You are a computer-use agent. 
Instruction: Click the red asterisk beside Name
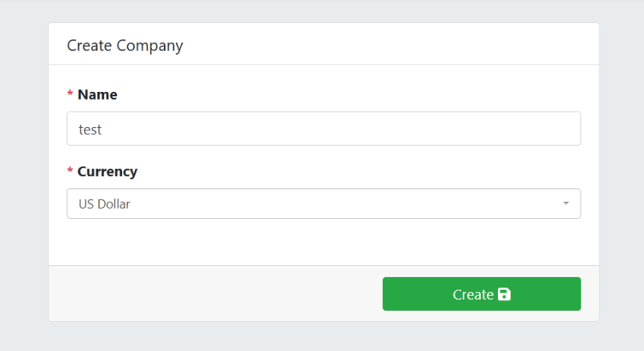pos(70,95)
